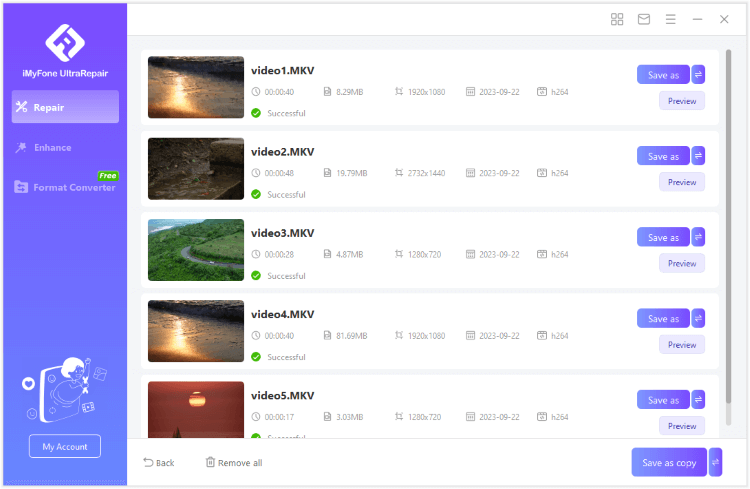Image resolution: width=750 pixels, height=489 pixels.
Task: Click the account illustration above My Account
Action: coord(65,390)
